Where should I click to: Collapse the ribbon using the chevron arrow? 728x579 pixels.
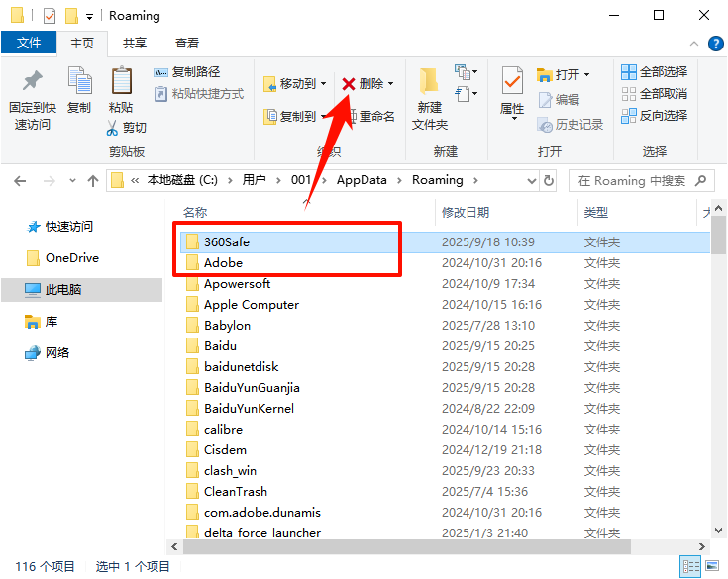click(692, 44)
